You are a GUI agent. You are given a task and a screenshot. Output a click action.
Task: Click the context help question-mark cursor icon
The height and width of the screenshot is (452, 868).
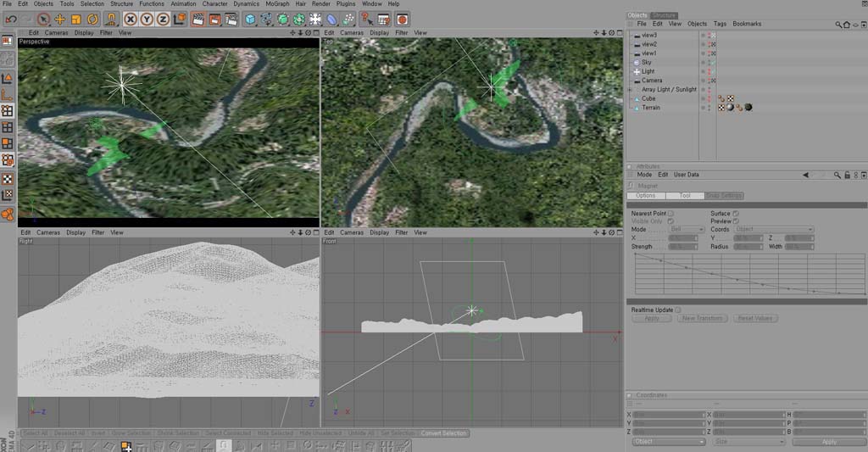[367, 20]
